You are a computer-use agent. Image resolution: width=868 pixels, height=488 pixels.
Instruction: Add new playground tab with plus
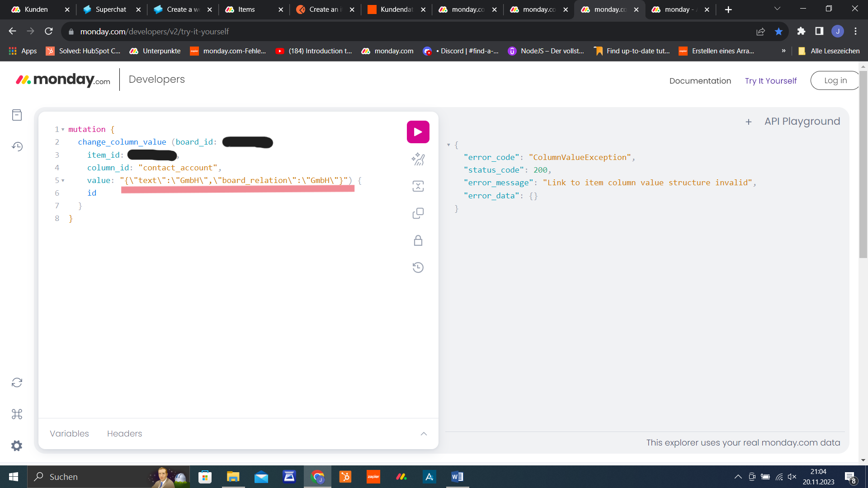[x=749, y=122]
